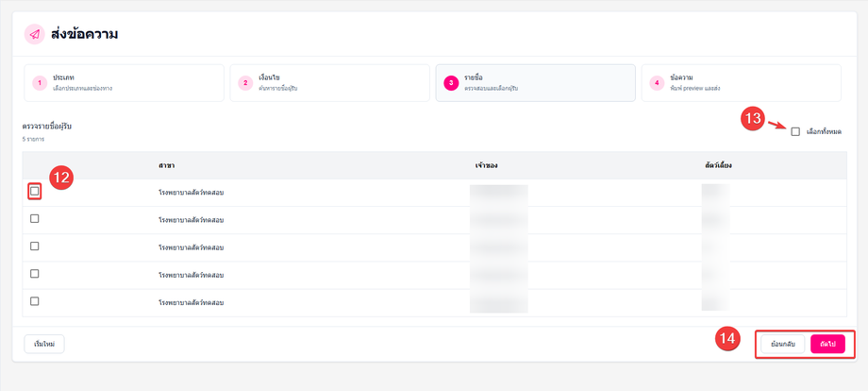Check the fifth recipient row checkbox
Screen dimensions: 868x391
click(x=34, y=301)
